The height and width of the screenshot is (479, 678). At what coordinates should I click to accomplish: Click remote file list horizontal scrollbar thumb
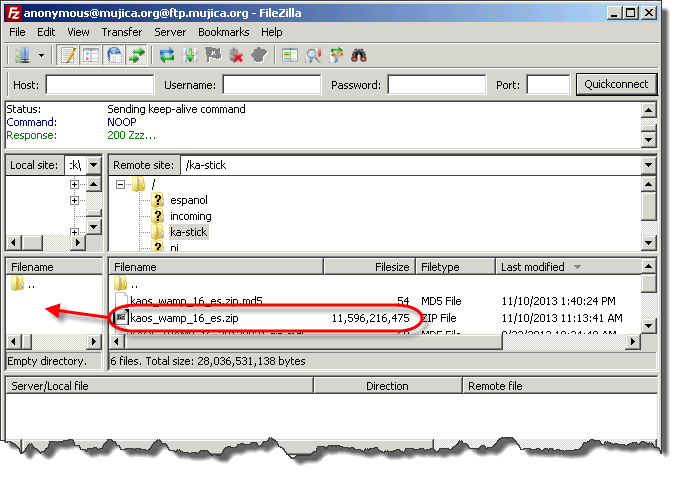[x=313, y=342]
